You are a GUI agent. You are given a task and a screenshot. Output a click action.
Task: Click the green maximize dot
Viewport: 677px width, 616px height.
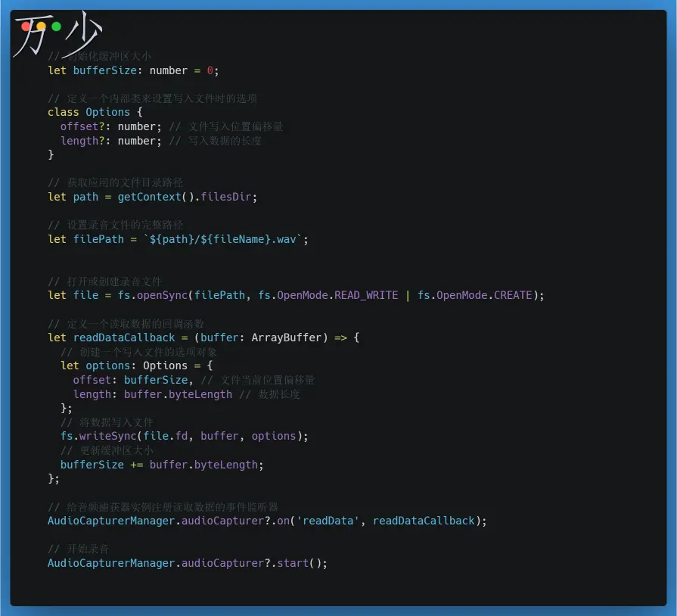point(56,26)
